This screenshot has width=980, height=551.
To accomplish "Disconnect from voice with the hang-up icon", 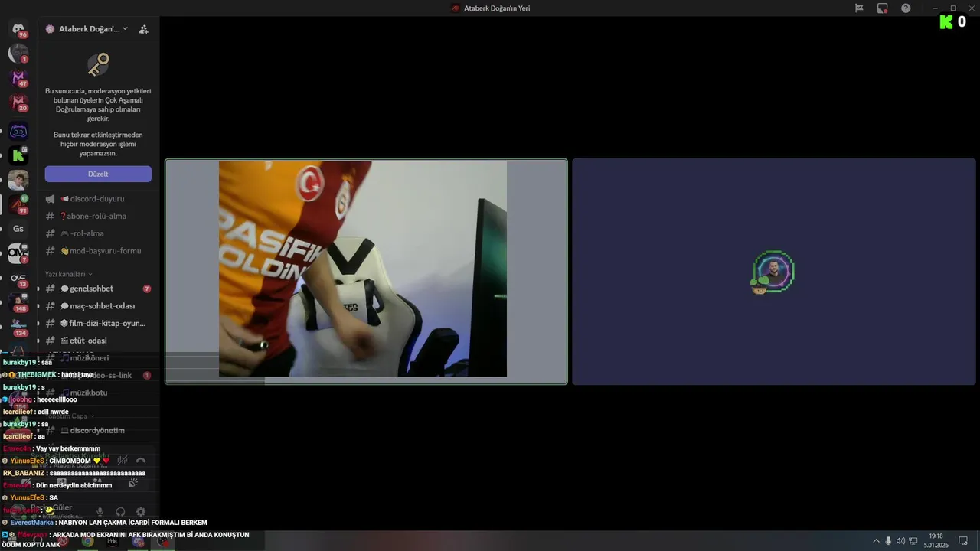I will (141, 461).
